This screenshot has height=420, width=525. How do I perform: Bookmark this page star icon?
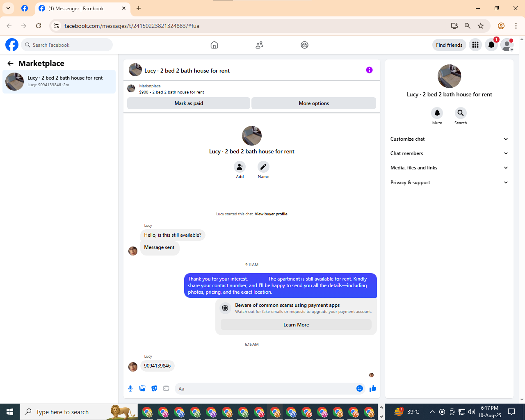click(481, 26)
